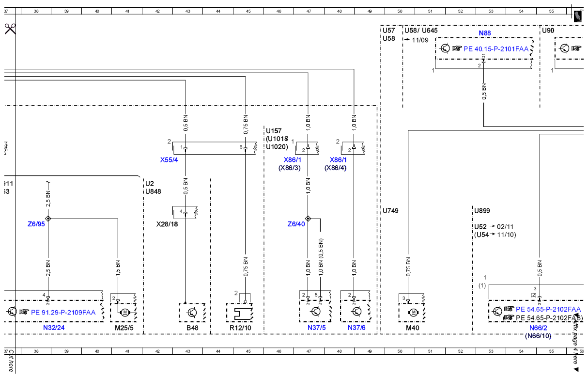Click the scissors cut-mark icon
The image size is (588, 378).
(x=10, y=29)
